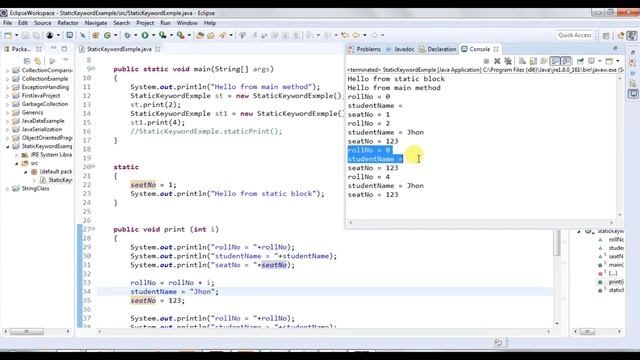The height and width of the screenshot is (360, 640).
Task: Select the (default package) node
Action: tap(56, 171)
